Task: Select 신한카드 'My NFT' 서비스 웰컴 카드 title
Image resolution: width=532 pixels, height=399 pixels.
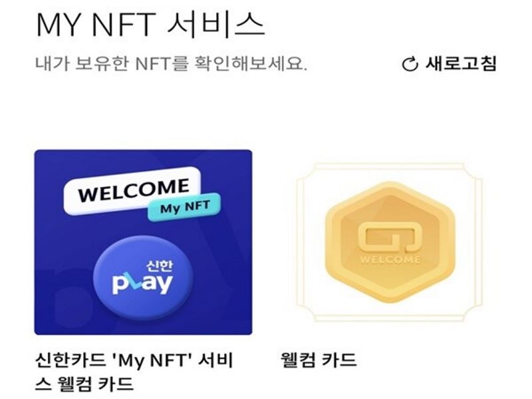Action: (x=134, y=372)
